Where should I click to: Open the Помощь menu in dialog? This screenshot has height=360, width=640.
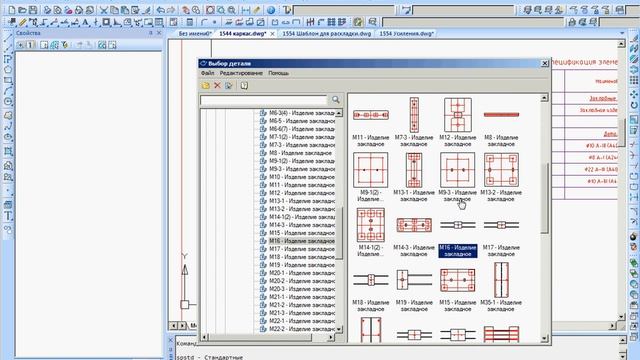(x=278, y=73)
